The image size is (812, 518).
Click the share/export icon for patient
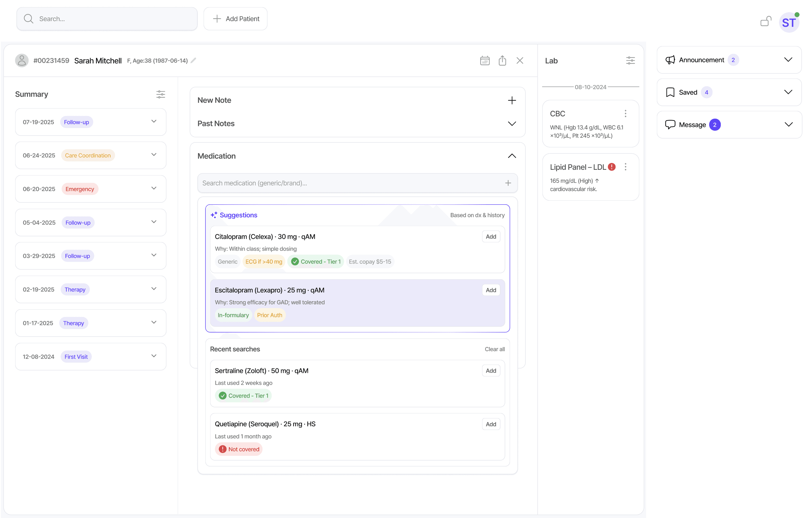pos(502,61)
